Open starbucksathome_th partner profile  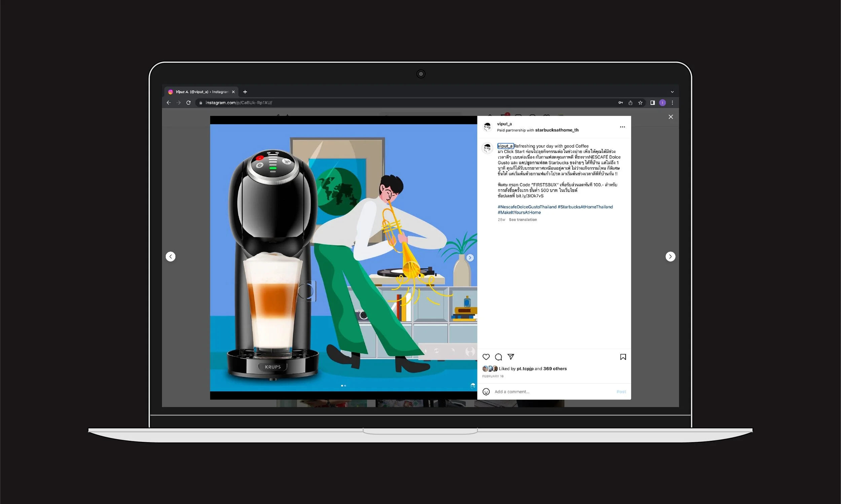(x=556, y=130)
